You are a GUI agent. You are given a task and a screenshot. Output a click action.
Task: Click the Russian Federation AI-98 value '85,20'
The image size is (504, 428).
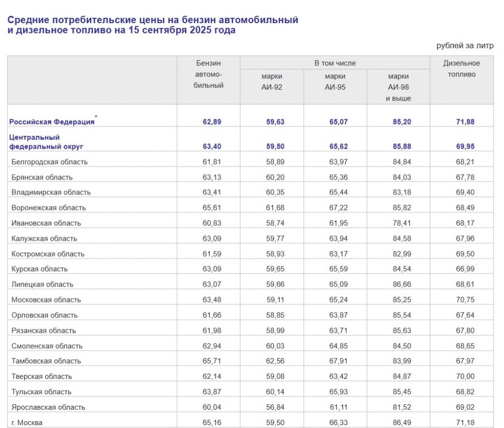coord(402,122)
